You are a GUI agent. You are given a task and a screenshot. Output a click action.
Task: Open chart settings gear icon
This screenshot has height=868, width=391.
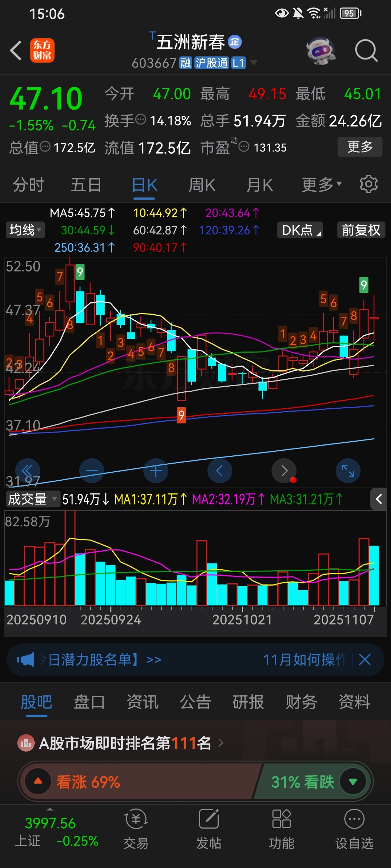(x=369, y=184)
